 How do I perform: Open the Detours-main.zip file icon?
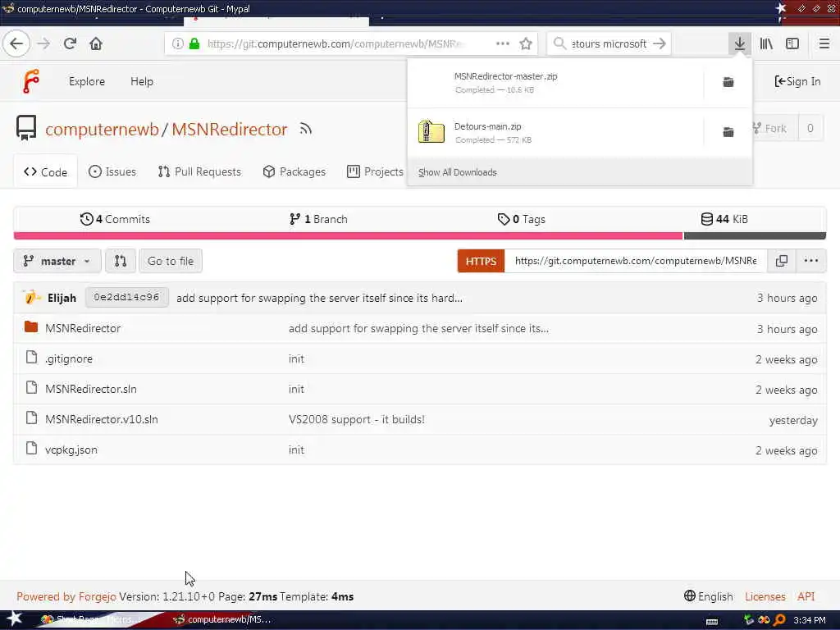coord(431,132)
